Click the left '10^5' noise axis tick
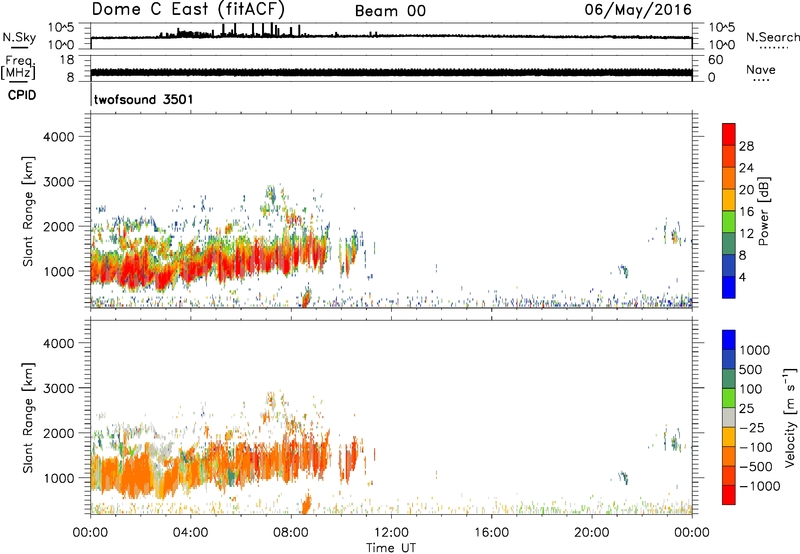 [x=62, y=27]
